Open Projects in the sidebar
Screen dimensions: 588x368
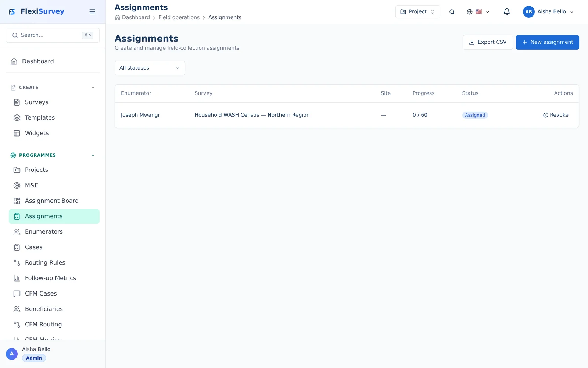pos(54,170)
